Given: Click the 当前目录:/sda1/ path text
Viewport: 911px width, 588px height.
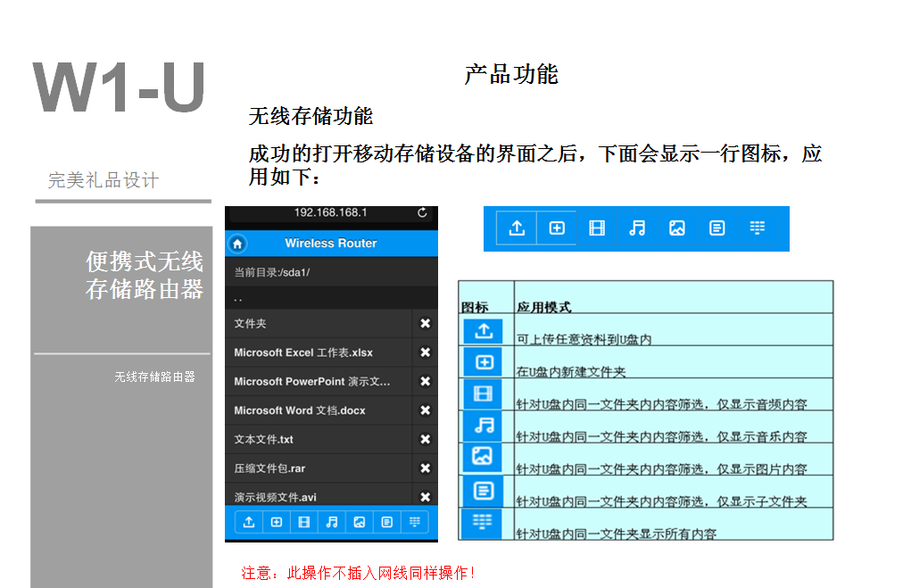Looking at the screenshot, I should tap(271, 272).
